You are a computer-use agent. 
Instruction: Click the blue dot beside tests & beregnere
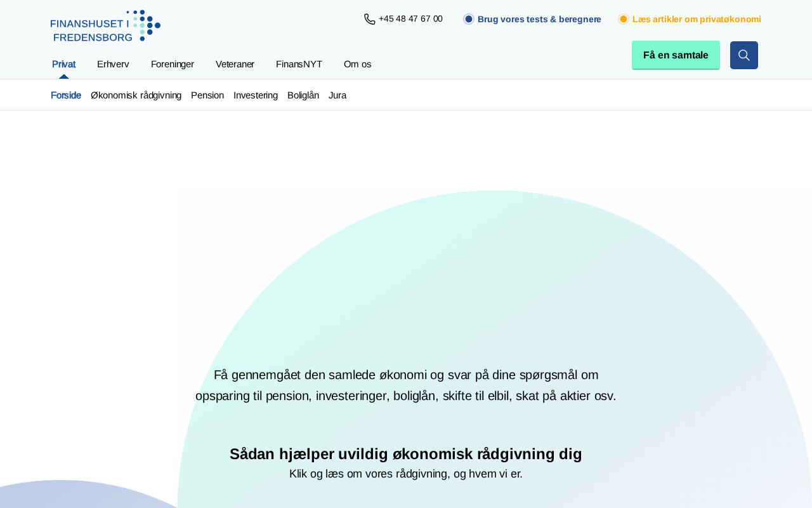coord(469,19)
